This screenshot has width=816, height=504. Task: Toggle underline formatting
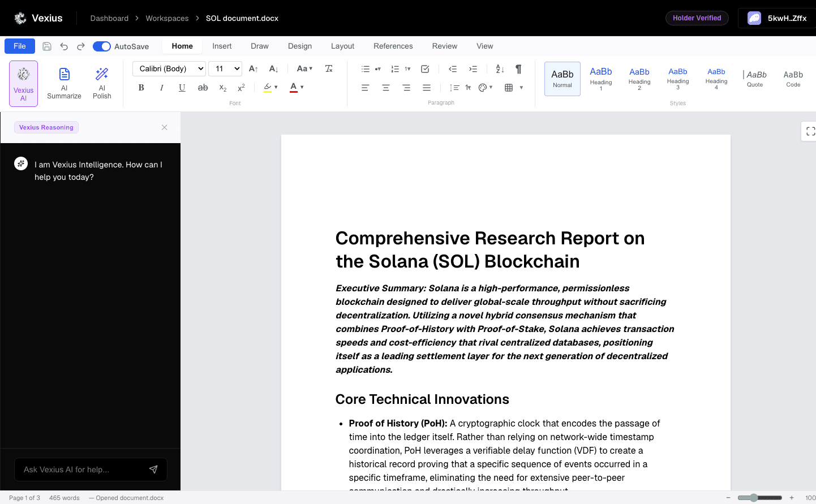(x=182, y=88)
